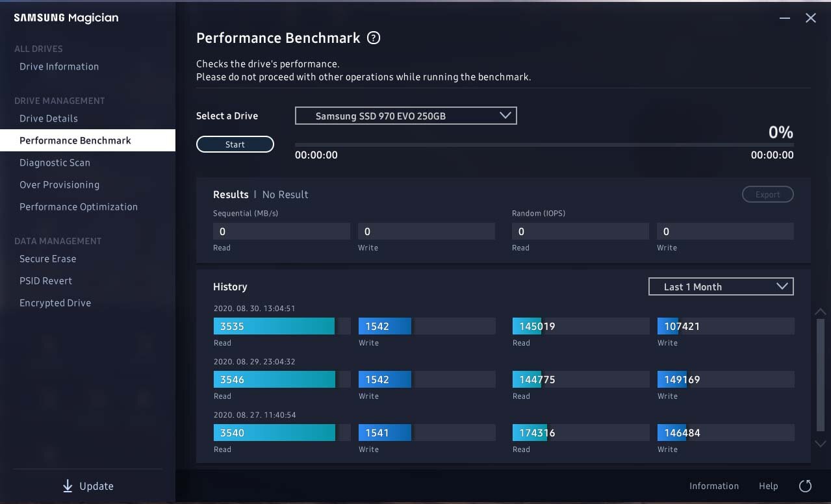Screen dimensions: 831x504
Task: Click the history scrollbar thumb
Action: click(x=820, y=375)
